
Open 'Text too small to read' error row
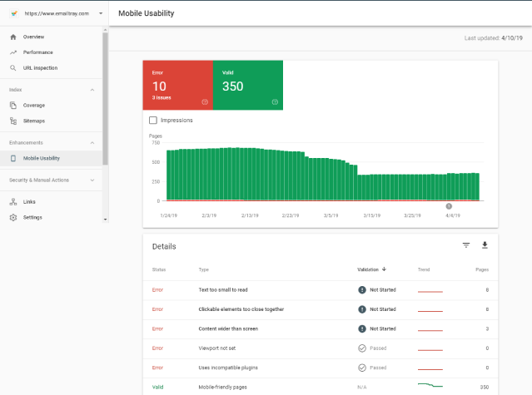(223, 290)
